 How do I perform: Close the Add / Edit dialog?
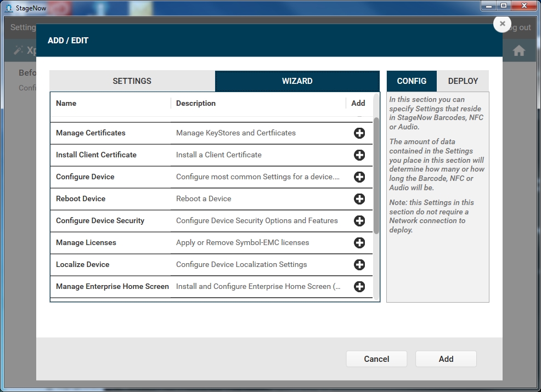(x=502, y=24)
